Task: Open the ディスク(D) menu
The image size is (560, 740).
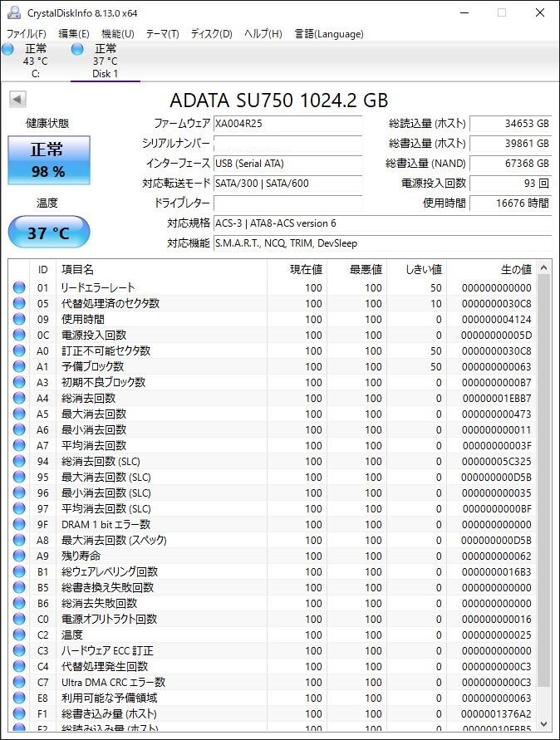Action: click(x=212, y=33)
